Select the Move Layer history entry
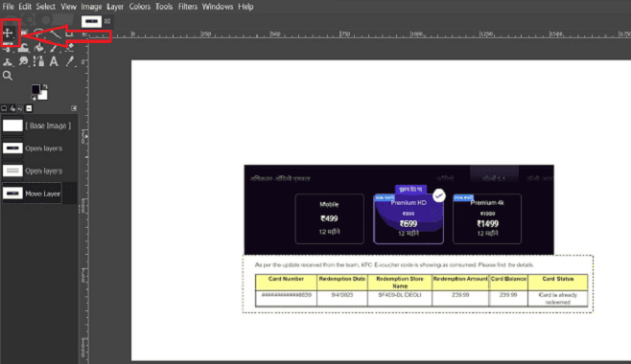 [33, 193]
